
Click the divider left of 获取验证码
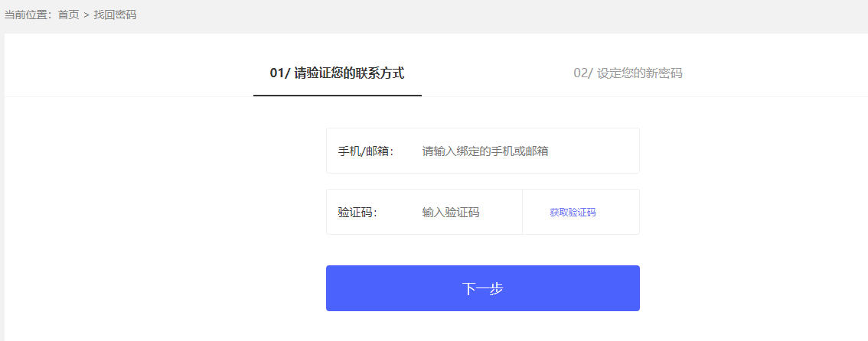pos(522,212)
